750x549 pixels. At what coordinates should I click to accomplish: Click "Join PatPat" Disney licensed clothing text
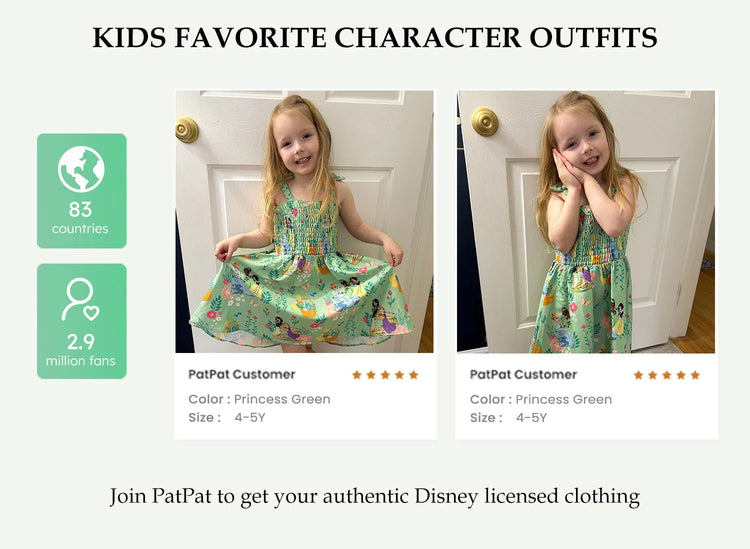point(375,496)
